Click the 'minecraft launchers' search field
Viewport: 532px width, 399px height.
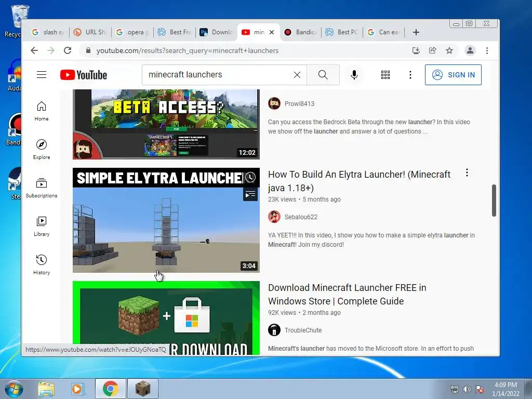pos(224,75)
